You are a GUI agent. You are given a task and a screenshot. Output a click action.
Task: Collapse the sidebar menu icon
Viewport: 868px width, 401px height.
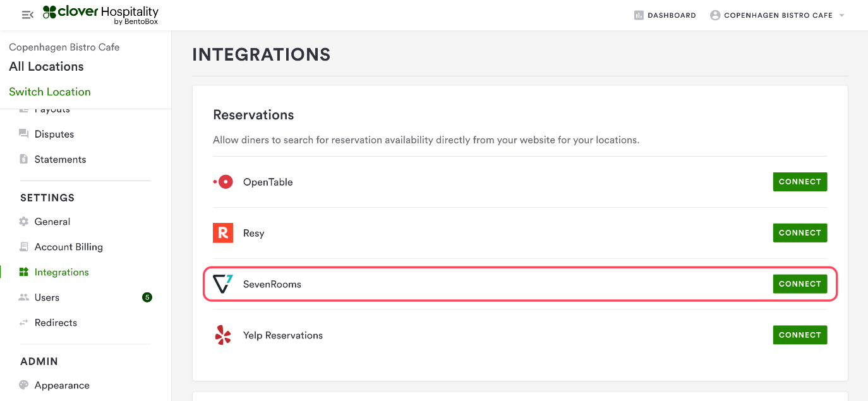click(x=27, y=15)
